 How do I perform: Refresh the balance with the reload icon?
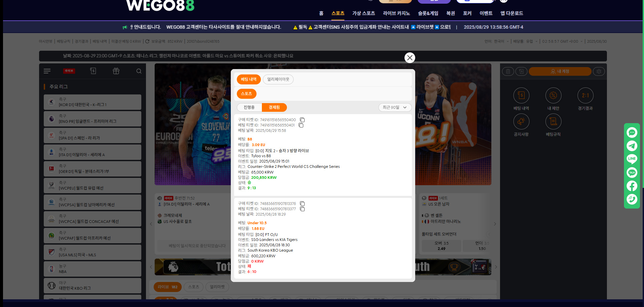[147, 41]
